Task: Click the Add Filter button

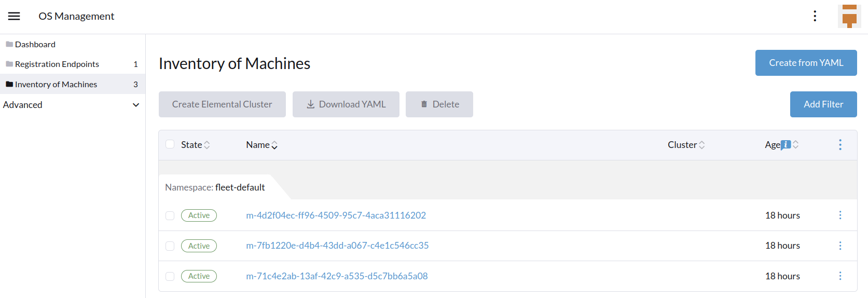Action: pyautogui.click(x=823, y=104)
